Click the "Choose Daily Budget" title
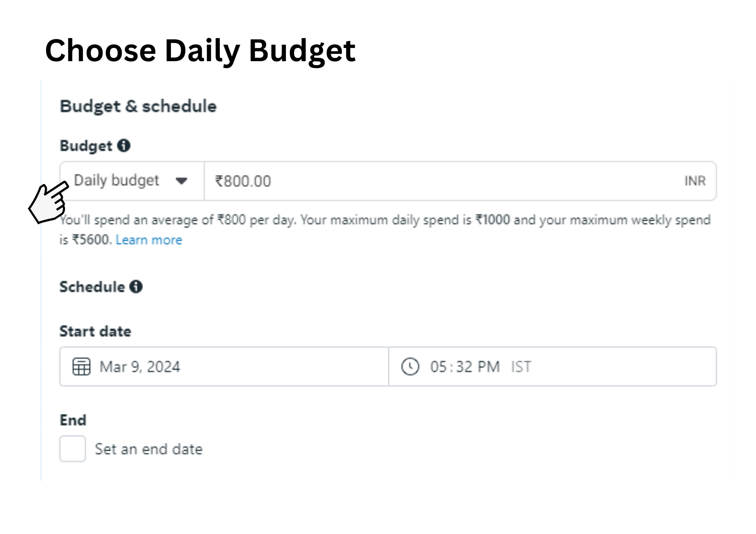Screen dimensions: 756x534 point(200,50)
